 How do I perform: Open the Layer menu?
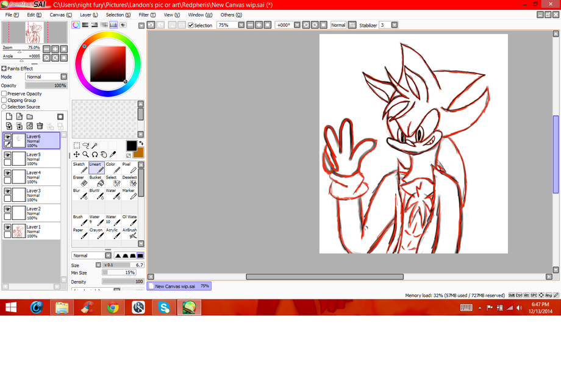(x=88, y=15)
